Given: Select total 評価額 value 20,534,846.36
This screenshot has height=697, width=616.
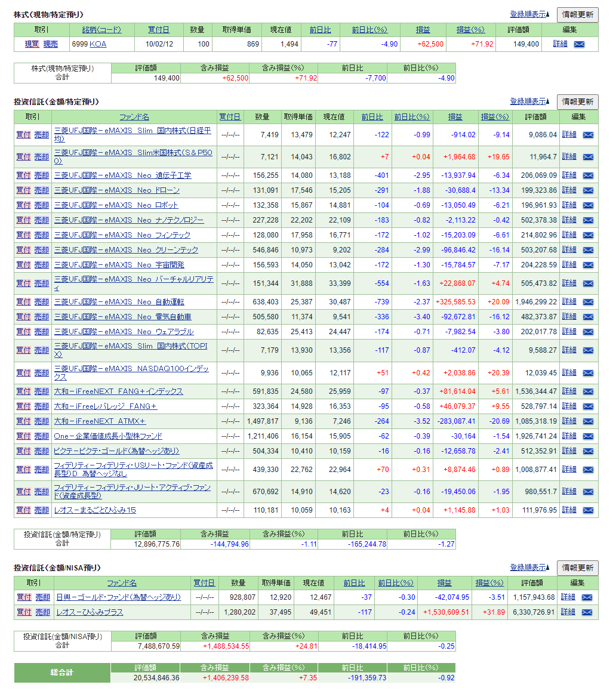Looking at the screenshot, I should pos(156,678).
